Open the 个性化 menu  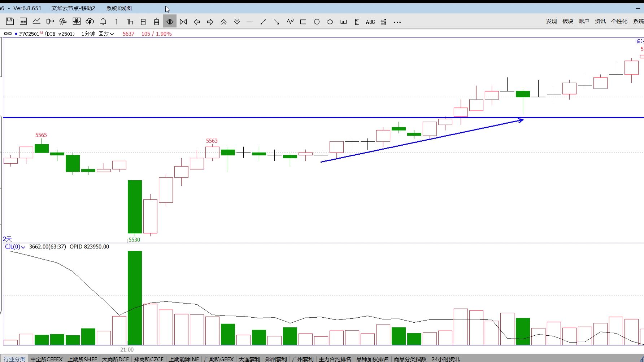[619, 21]
